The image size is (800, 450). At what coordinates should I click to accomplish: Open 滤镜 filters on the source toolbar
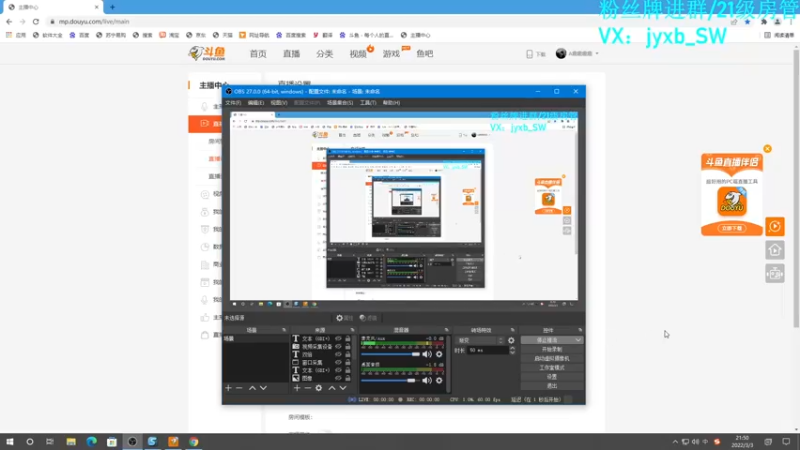coord(368,318)
